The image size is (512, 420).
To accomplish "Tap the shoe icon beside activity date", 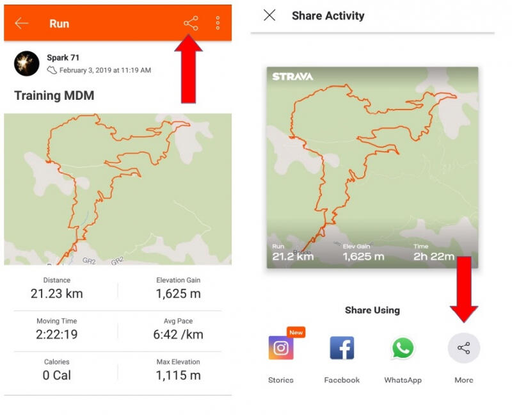I will pos(52,70).
